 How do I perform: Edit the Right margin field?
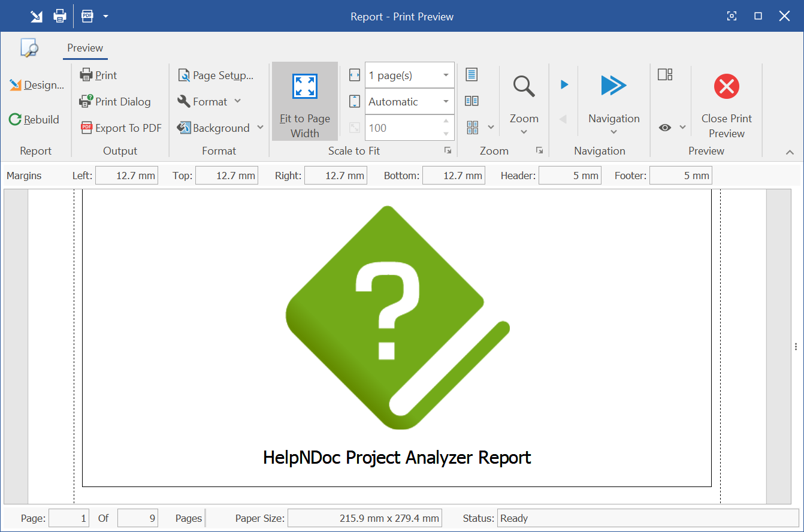click(x=335, y=176)
